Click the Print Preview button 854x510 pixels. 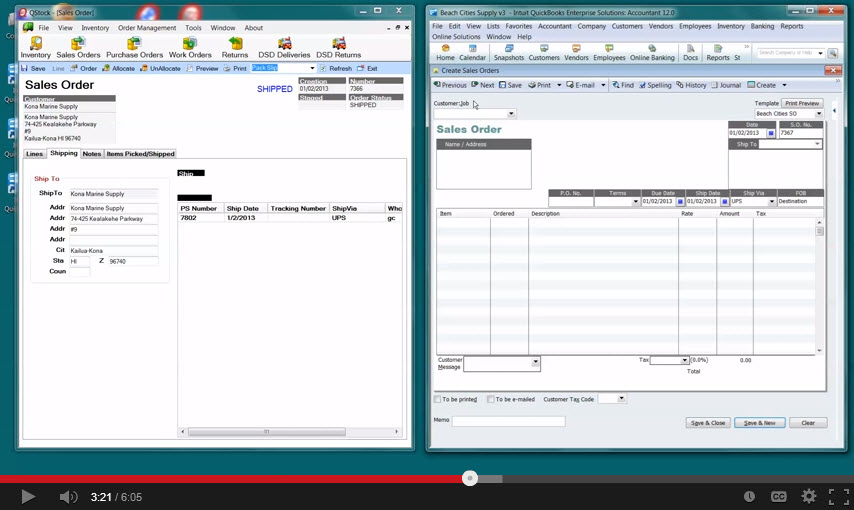pos(802,103)
